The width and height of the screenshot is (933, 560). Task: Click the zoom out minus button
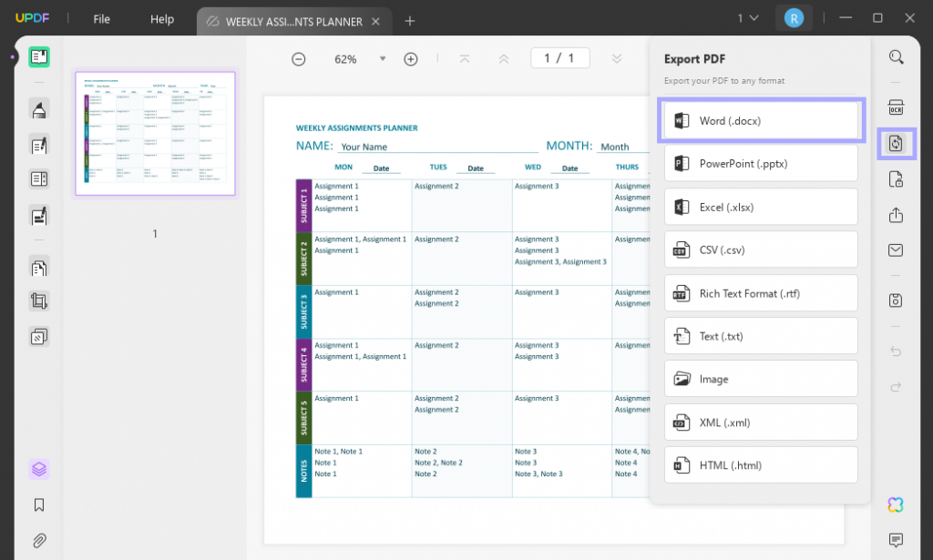point(298,59)
